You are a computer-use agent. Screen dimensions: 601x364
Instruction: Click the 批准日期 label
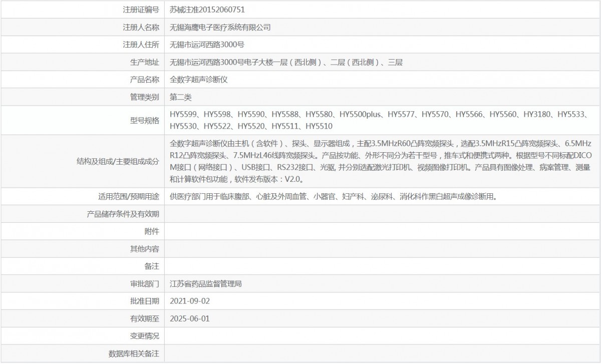click(145, 301)
